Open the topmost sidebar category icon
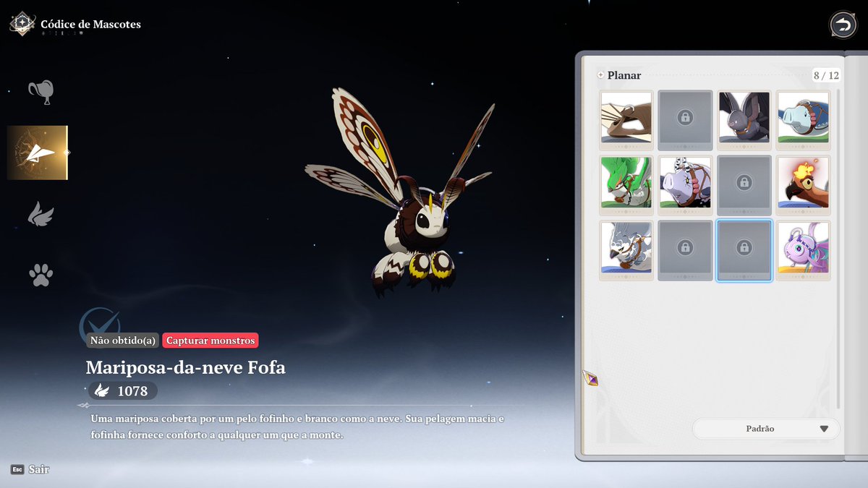The image size is (868, 488). pos(41,92)
